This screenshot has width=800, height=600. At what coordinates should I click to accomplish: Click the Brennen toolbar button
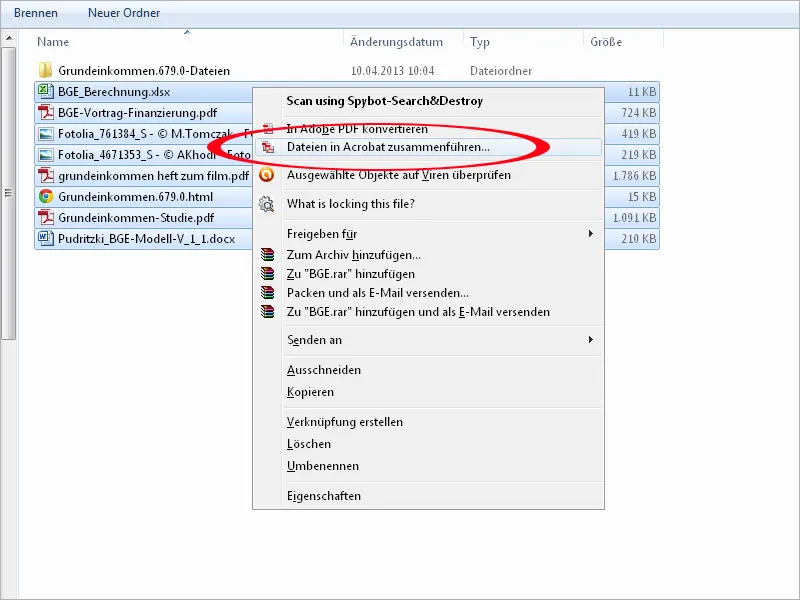pyautogui.click(x=36, y=13)
